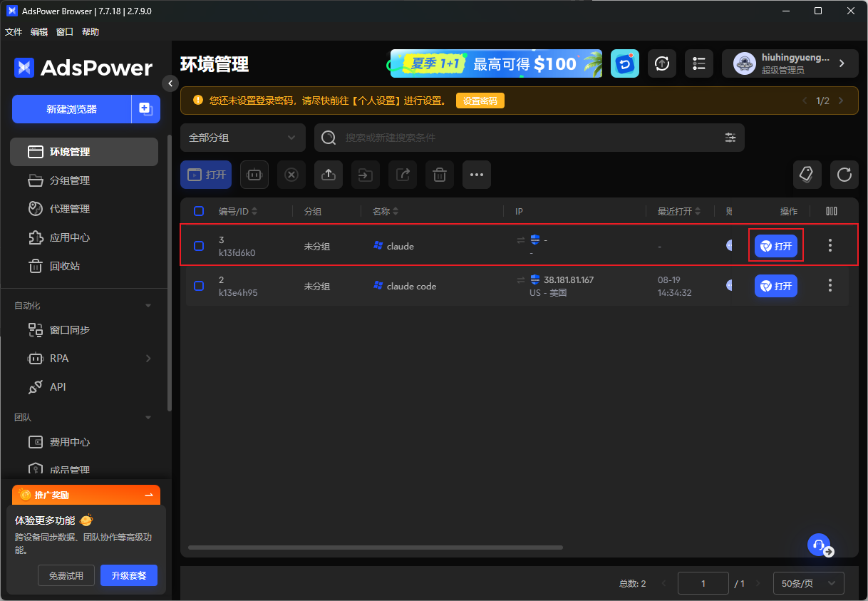Open the 50条/页 page size dropdown

[x=809, y=583]
